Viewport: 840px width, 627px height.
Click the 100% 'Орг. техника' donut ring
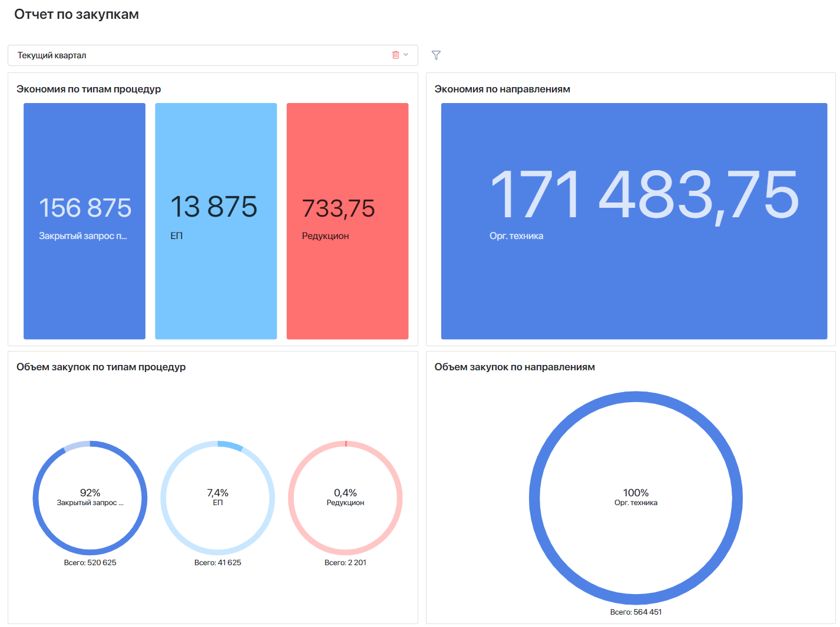coord(636,397)
